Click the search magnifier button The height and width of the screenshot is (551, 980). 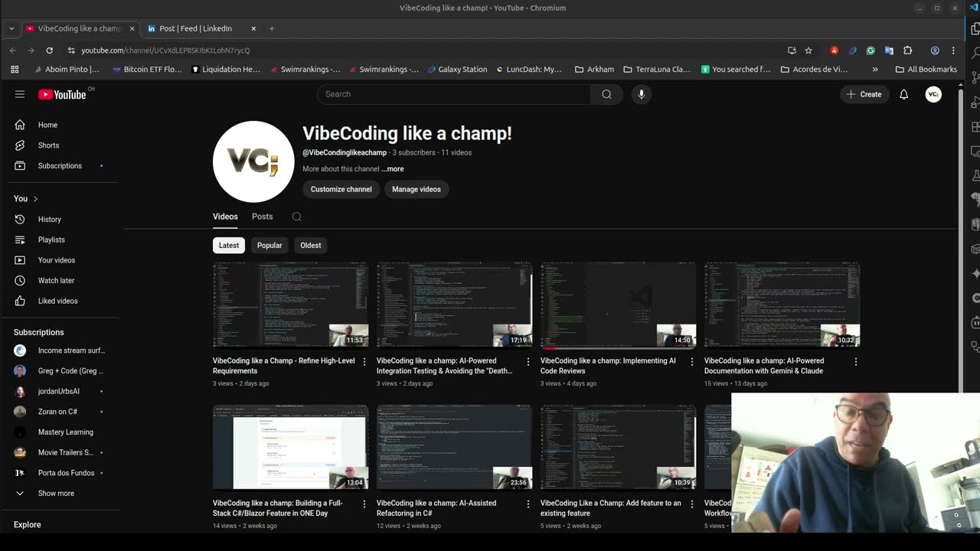coord(606,94)
